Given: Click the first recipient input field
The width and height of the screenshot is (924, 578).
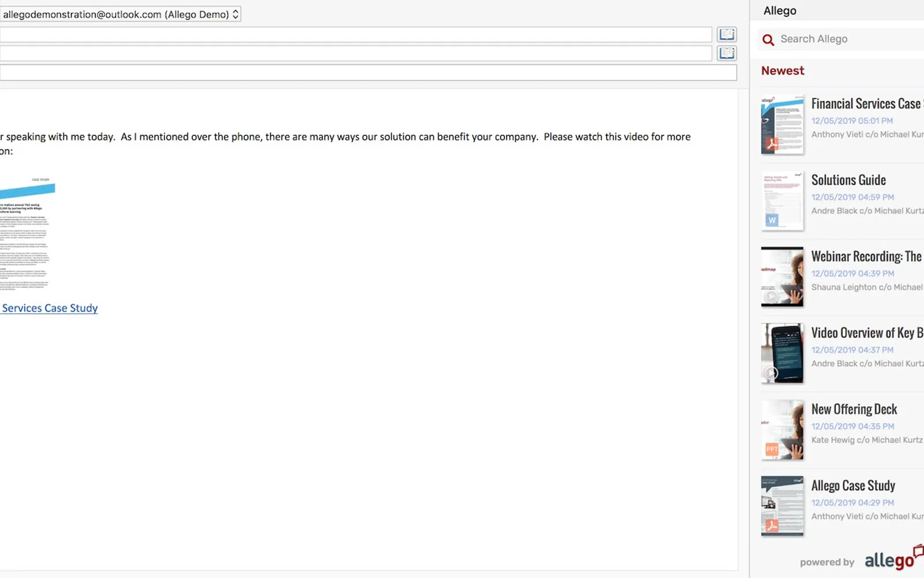Looking at the screenshot, I should [x=356, y=35].
